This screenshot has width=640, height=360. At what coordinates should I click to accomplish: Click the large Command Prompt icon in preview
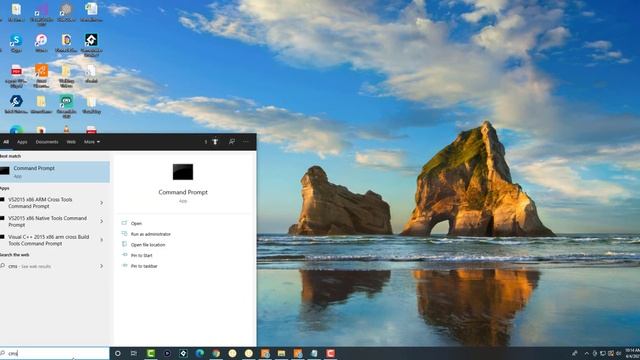tap(183, 172)
